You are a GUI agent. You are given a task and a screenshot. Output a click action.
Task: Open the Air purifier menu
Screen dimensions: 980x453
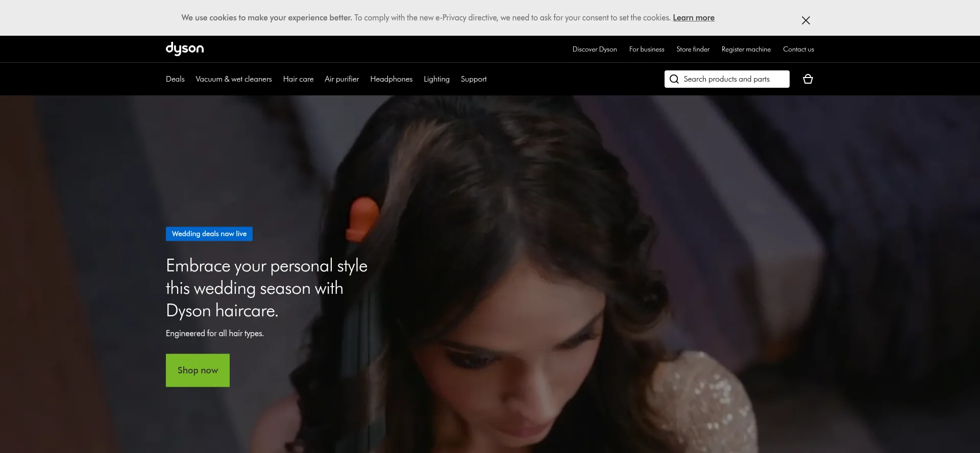[x=341, y=79]
